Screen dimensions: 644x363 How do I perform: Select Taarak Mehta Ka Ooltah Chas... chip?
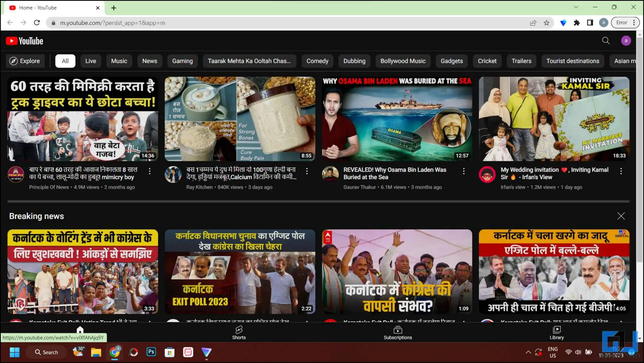point(249,61)
